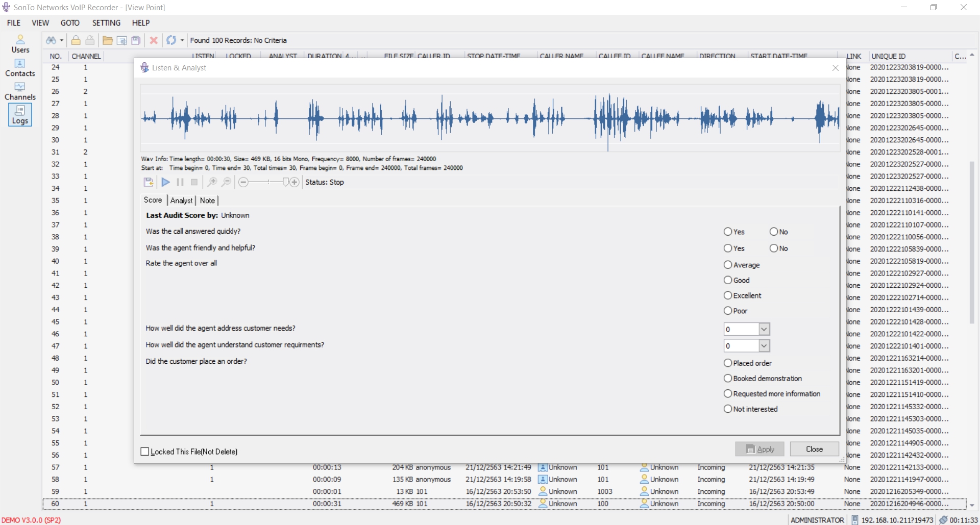Click the red X delete icon
This screenshot has width=980, height=525.
tap(153, 40)
